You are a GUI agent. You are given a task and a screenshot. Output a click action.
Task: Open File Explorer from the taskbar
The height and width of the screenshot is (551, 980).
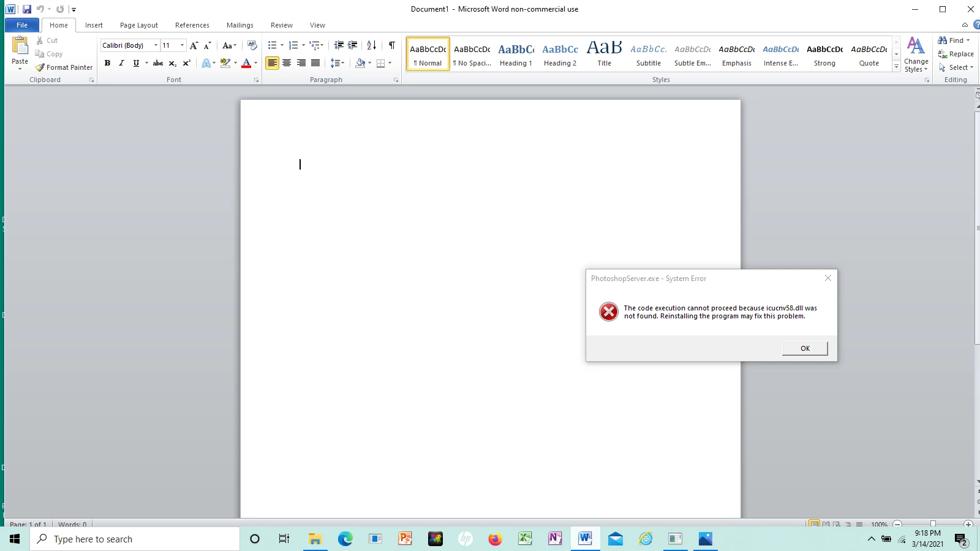click(315, 539)
